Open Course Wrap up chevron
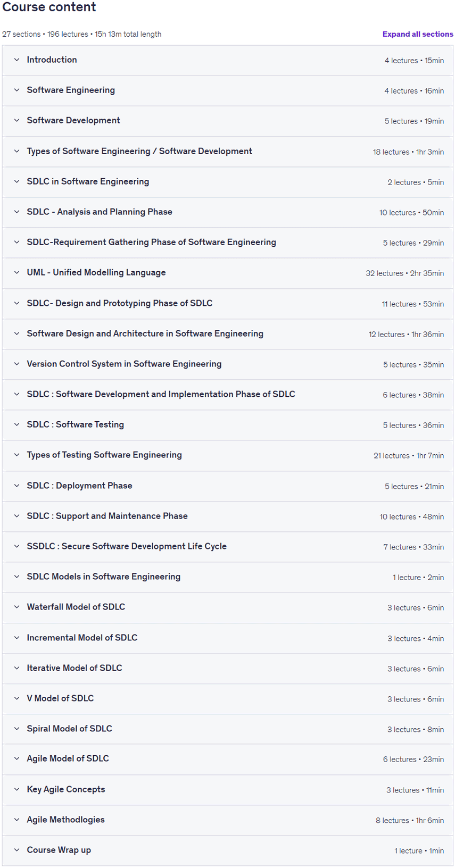Screen dimensions: 455x868 pyautogui.click(x=16, y=850)
